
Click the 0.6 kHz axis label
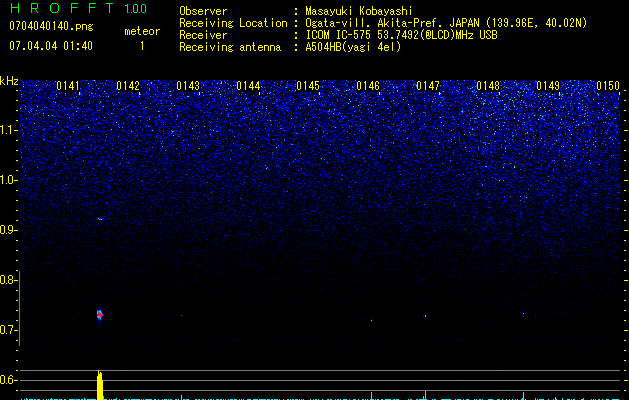point(8,380)
